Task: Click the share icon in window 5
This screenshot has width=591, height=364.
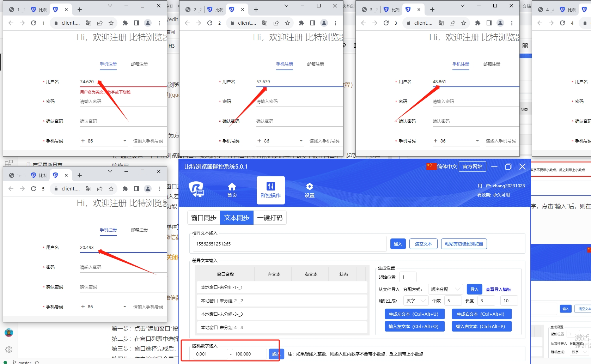Action: [x=100, y=189]
